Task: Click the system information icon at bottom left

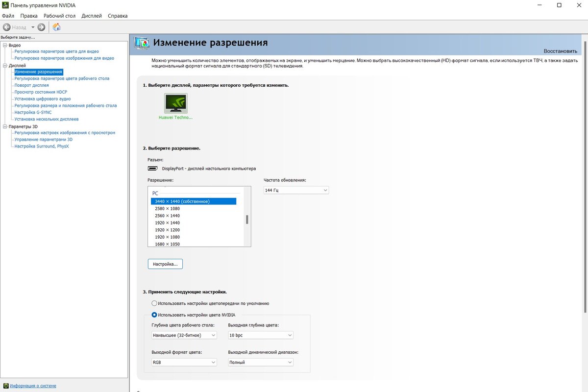Action: [5, 386]
